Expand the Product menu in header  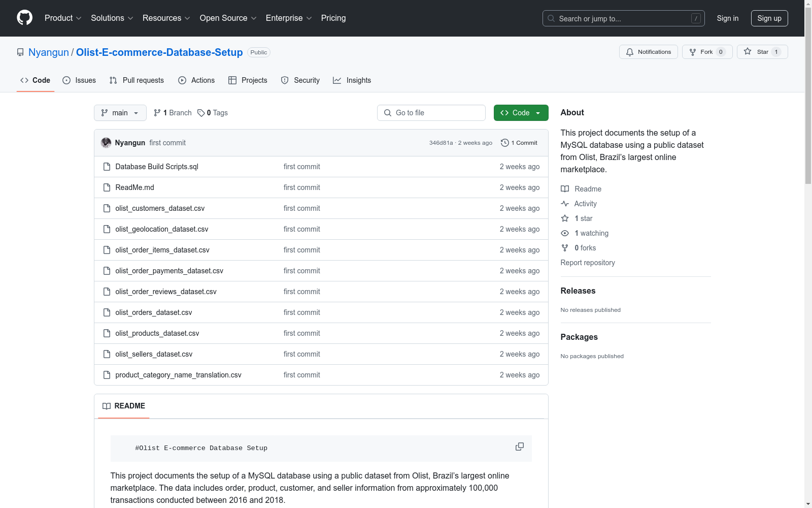pyautogui.click(x=63, y=18)
